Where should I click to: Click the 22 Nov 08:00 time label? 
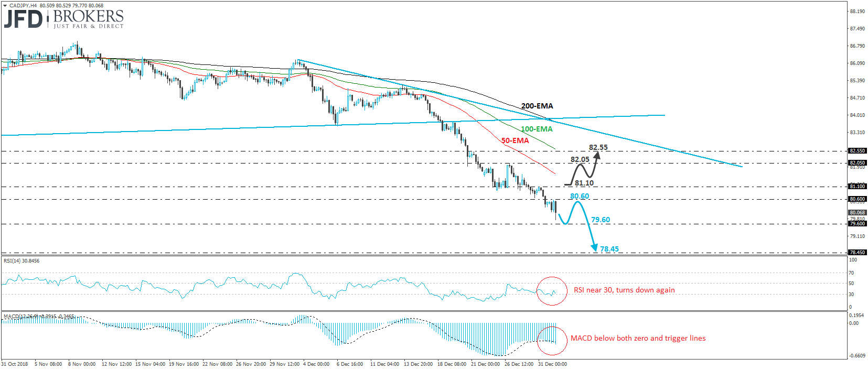point(217,364)
